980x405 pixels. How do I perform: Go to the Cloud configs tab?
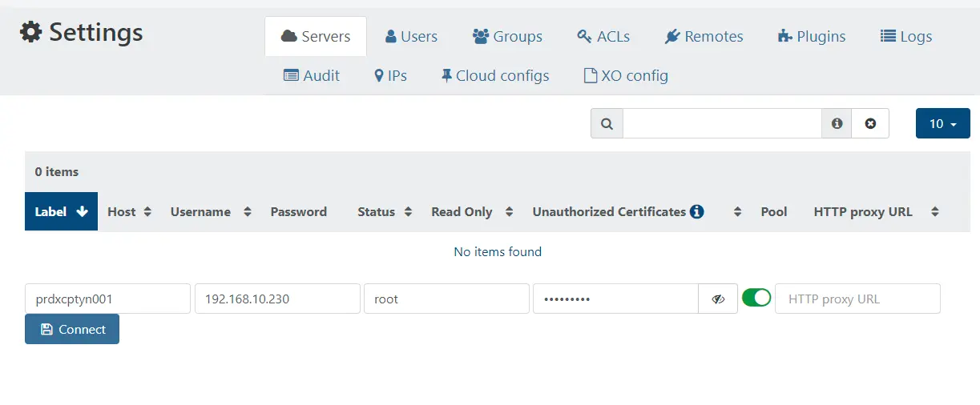pyautogui.click(x=494, y=76)
